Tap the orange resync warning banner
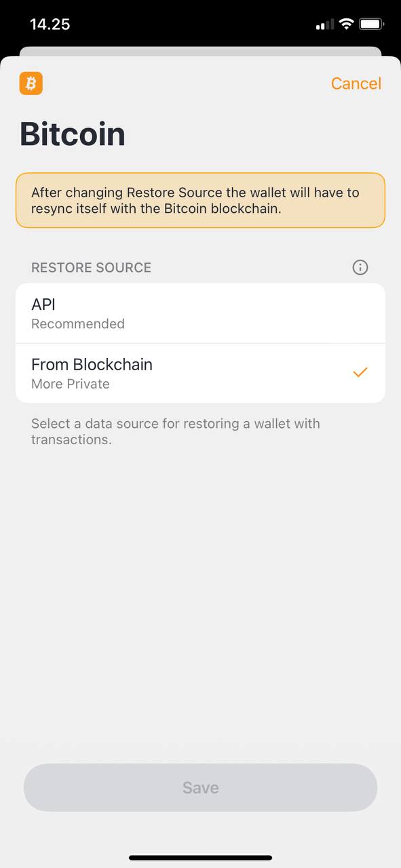The height and width of the screenshot is (868, 401). coord(200,201)
